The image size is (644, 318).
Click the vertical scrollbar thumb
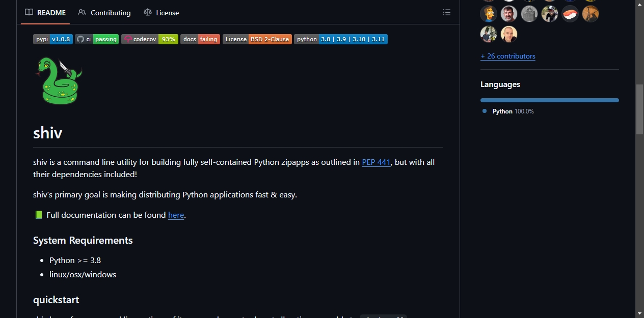[639, 109]
